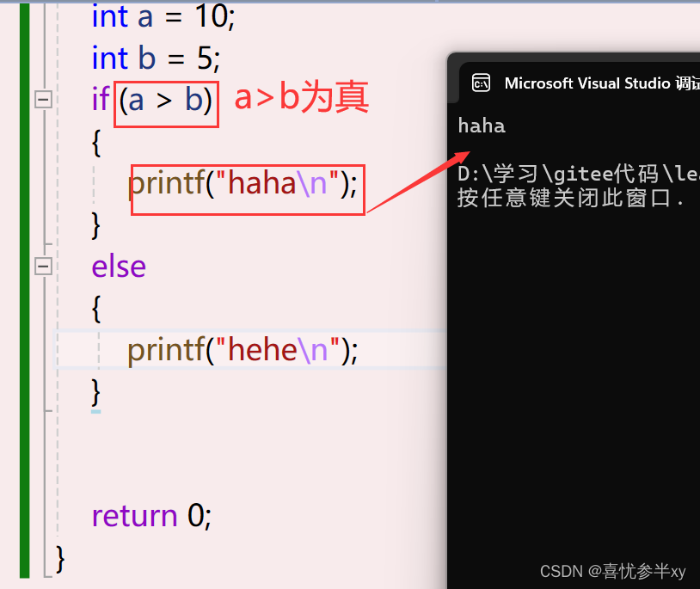The height and width of the screenshot is (589, 700).
Task: Click the final closing brace of main function
Action: pyautogui.click(x=60, y=559)
